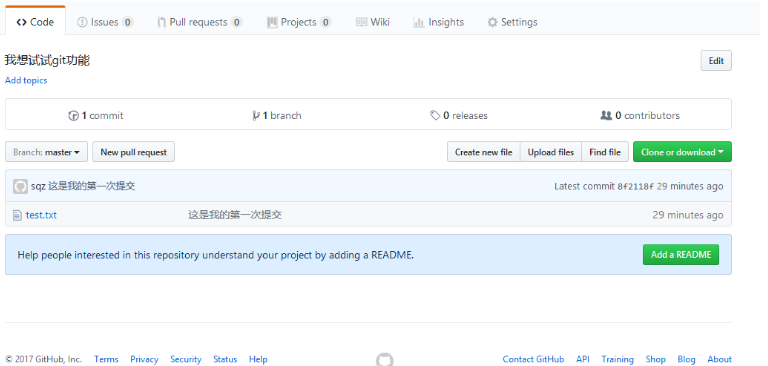Viewport: 768px width, 366px height.
Task: Click the Projects count badge
Action: tap(325, 22)
